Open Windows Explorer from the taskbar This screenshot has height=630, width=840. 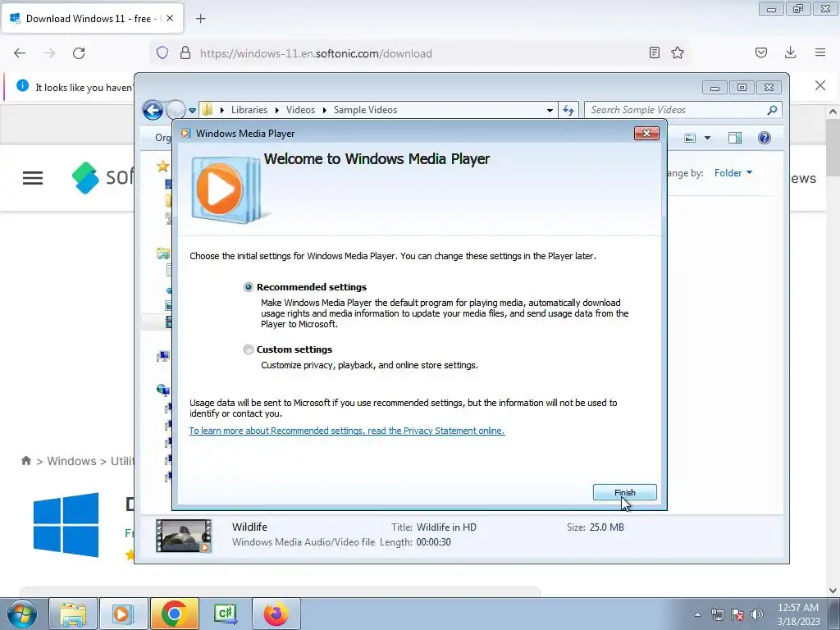click(73, 614)
